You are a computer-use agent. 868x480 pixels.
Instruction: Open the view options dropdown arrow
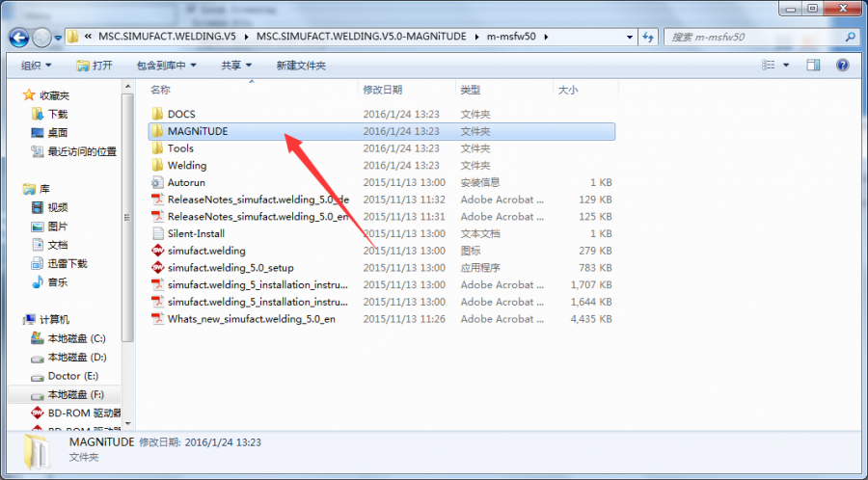point(786,66)
